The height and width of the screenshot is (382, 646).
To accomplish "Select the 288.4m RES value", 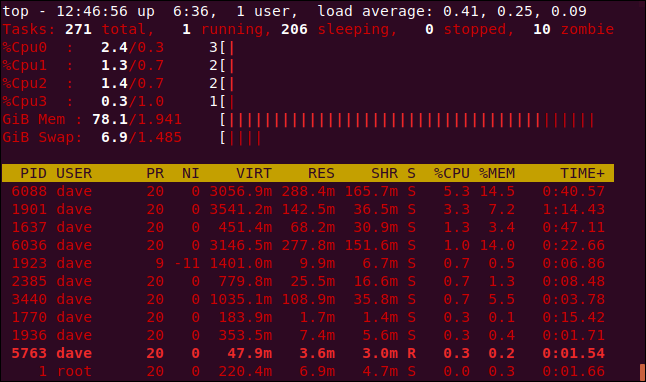I will point(308,192).
